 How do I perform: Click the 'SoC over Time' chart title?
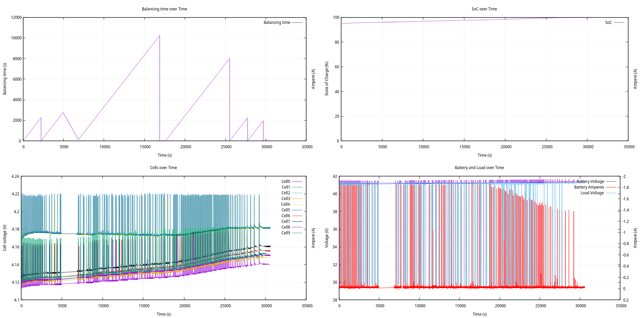click(x=484, y=9)
